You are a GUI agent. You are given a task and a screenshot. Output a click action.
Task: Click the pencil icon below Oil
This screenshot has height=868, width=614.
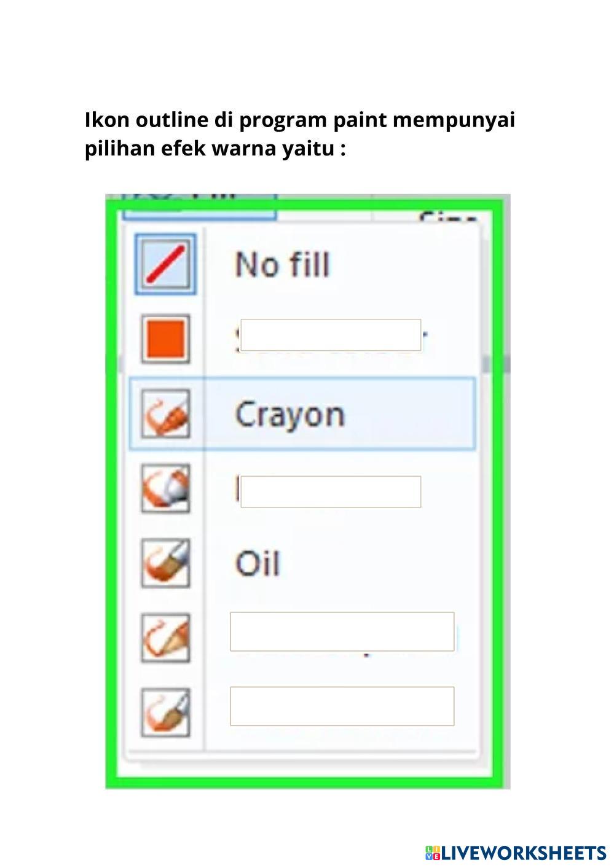point(165,638)
